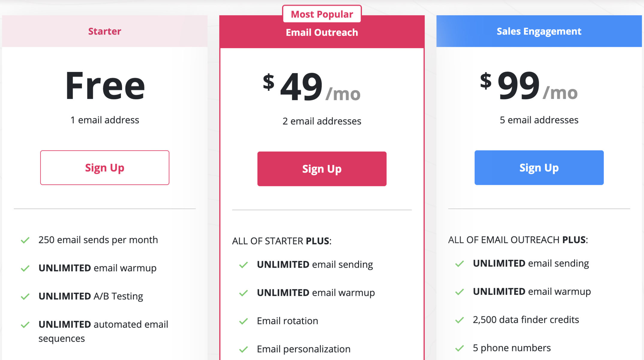Image resolution: width=644 pixels, height=360 pixels.
Task: Click Email Outreach's UNLIMITED email sending checkmark
Action: [x=244, y=265]
